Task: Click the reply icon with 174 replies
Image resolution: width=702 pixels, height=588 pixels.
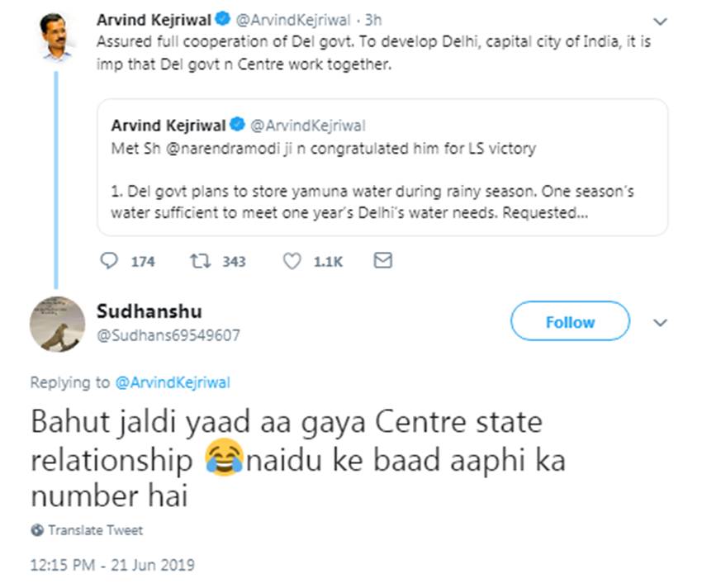Action: click(110, 261)
